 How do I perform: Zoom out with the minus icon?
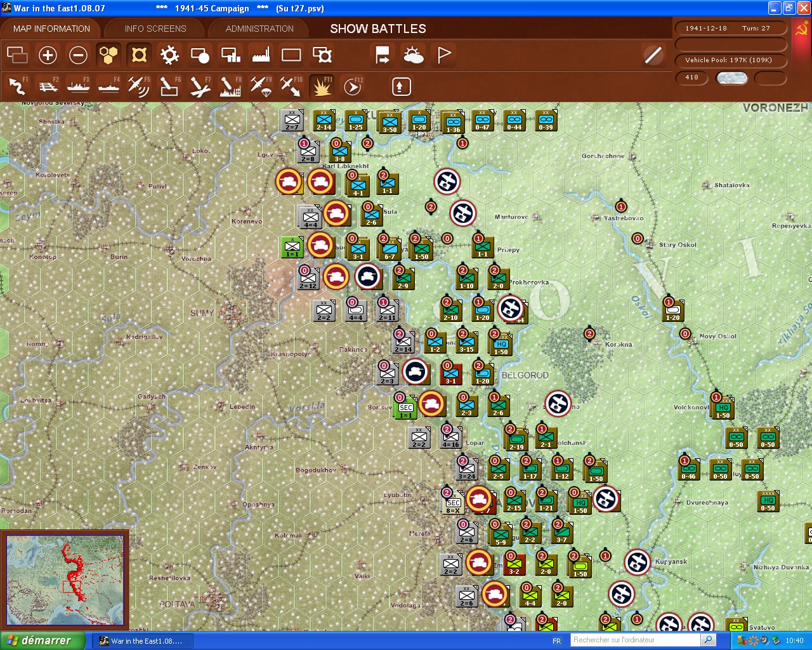78,55
